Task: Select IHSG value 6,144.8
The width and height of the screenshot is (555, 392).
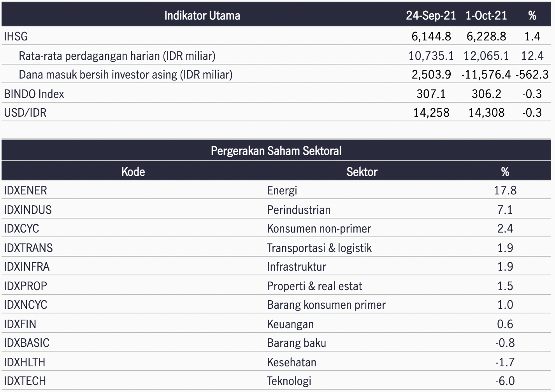Action: 431,37
